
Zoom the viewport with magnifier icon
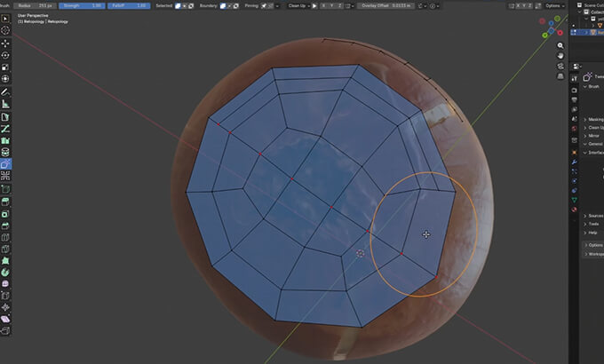[560, 45]
